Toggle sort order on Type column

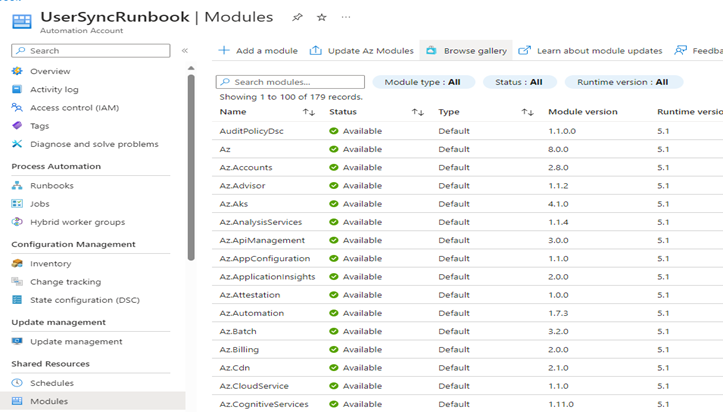click(527, 112)
